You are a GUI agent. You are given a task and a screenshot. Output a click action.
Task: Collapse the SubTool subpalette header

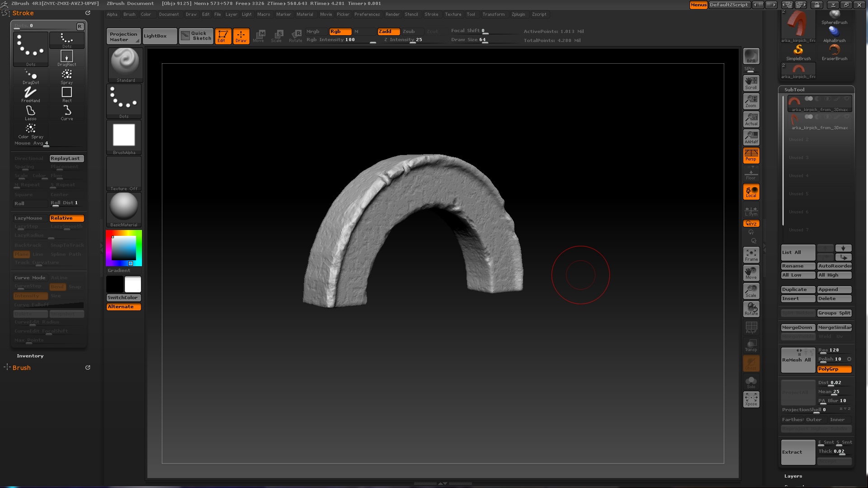tap(794, 90)
